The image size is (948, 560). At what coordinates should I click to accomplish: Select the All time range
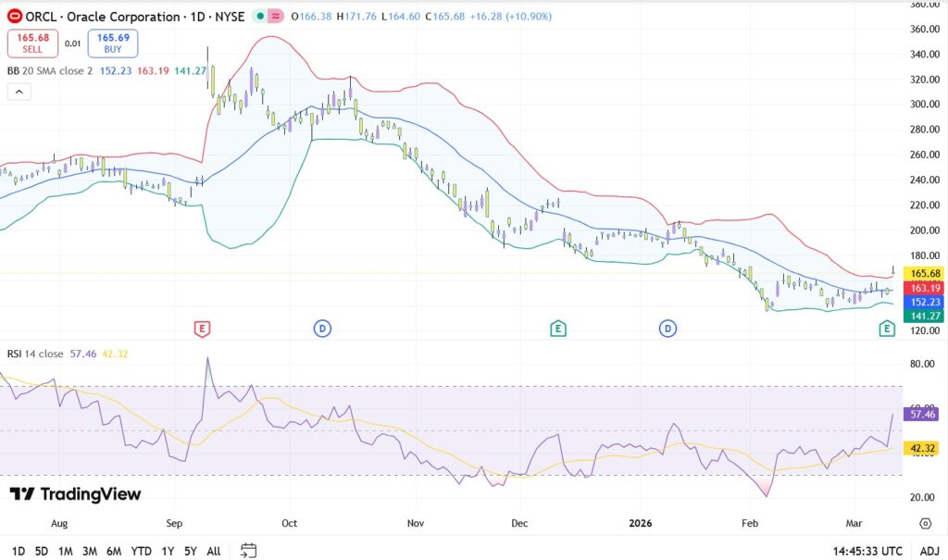213,551
